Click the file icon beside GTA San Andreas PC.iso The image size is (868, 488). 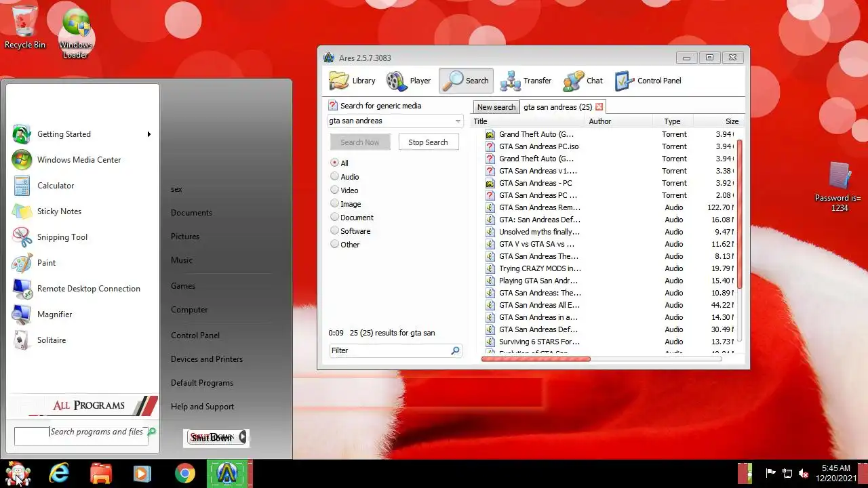(490, 146)
